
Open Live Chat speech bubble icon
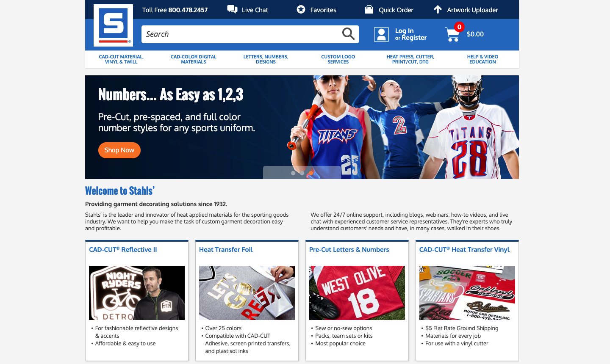[232, 9]
